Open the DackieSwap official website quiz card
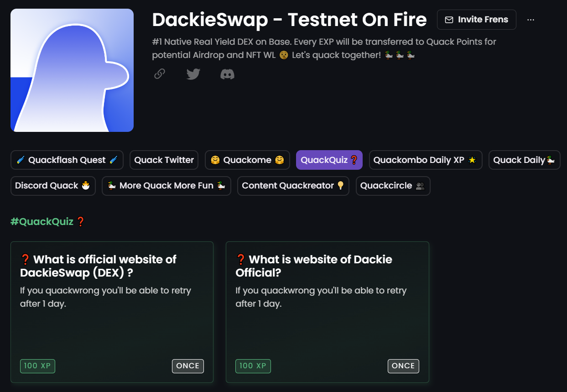 (x=112, y=312)
